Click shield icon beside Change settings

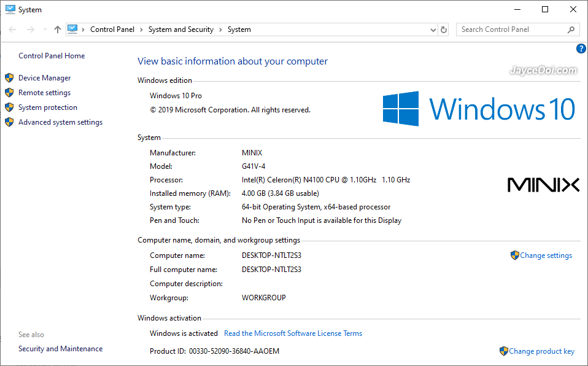click(515, 255)
